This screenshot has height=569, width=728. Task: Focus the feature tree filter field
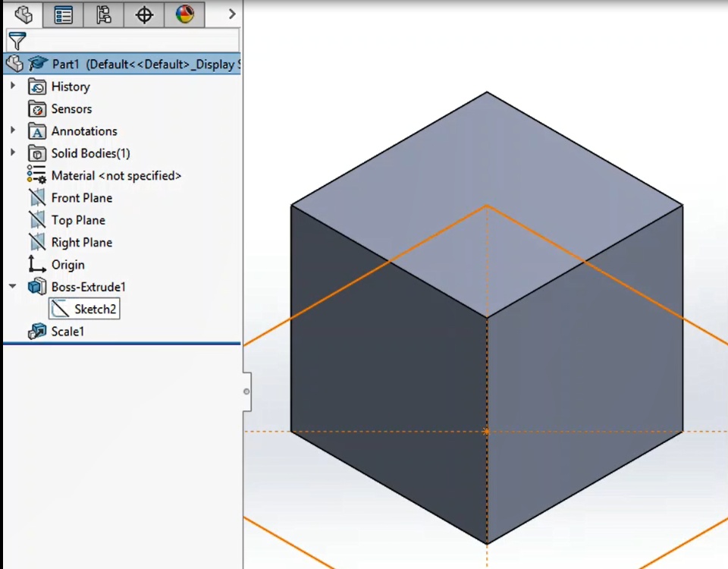[x=123, y=40]
